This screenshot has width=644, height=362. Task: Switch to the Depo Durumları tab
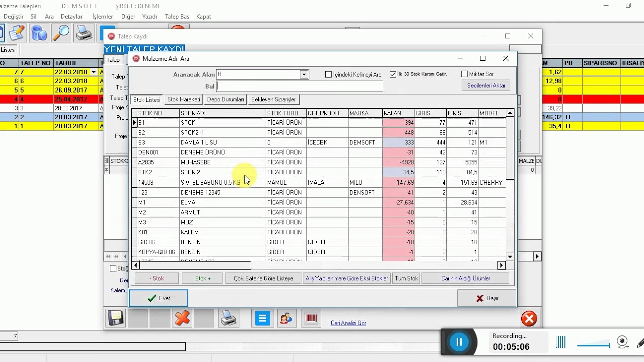coord(225,99)
